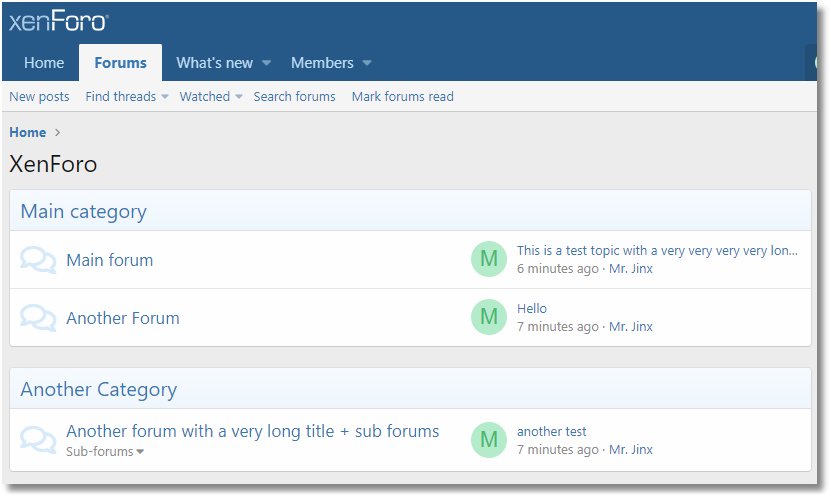Open the Main category heading link
831x498 pixels.
point(83,212)
